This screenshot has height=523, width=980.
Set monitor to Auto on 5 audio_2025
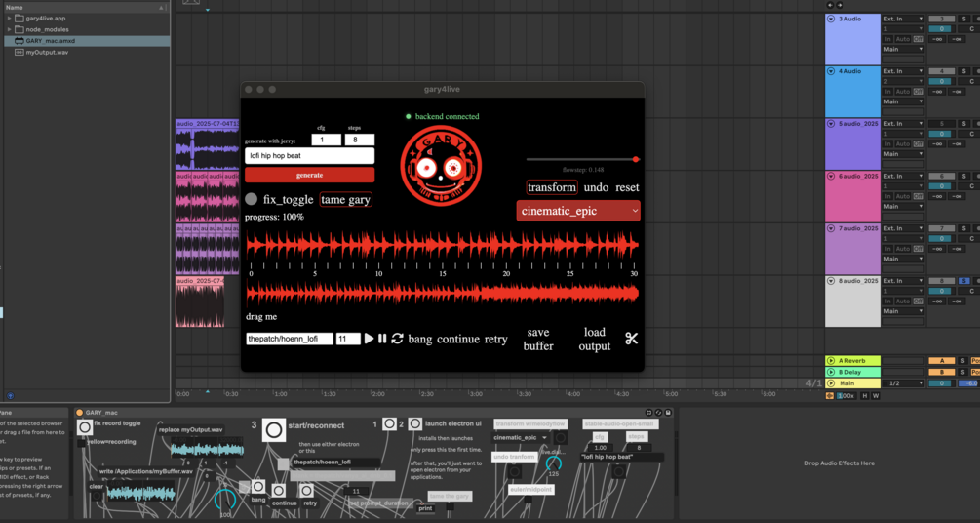pos(903,143)
